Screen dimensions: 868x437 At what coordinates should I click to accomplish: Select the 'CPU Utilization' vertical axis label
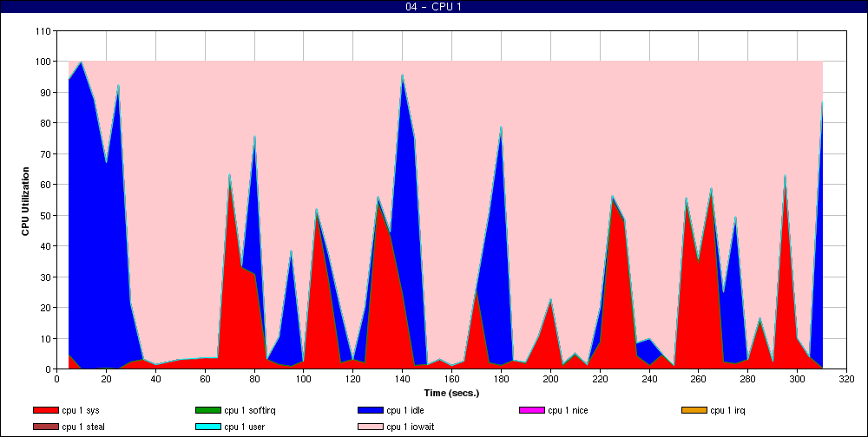pyautogui.click(x=25, y=200)
